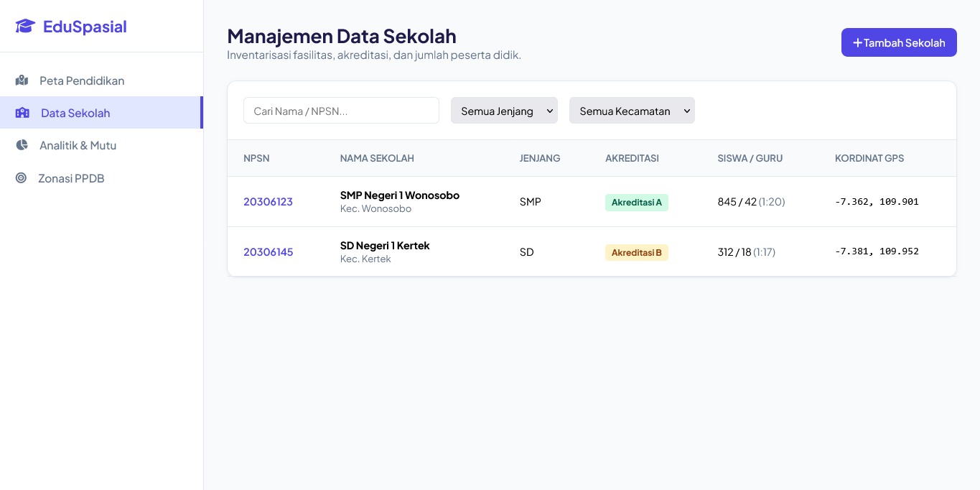Open NPSN link 20306145
The width and height of the screenshot is (980, 490).
tap(268, 252)
